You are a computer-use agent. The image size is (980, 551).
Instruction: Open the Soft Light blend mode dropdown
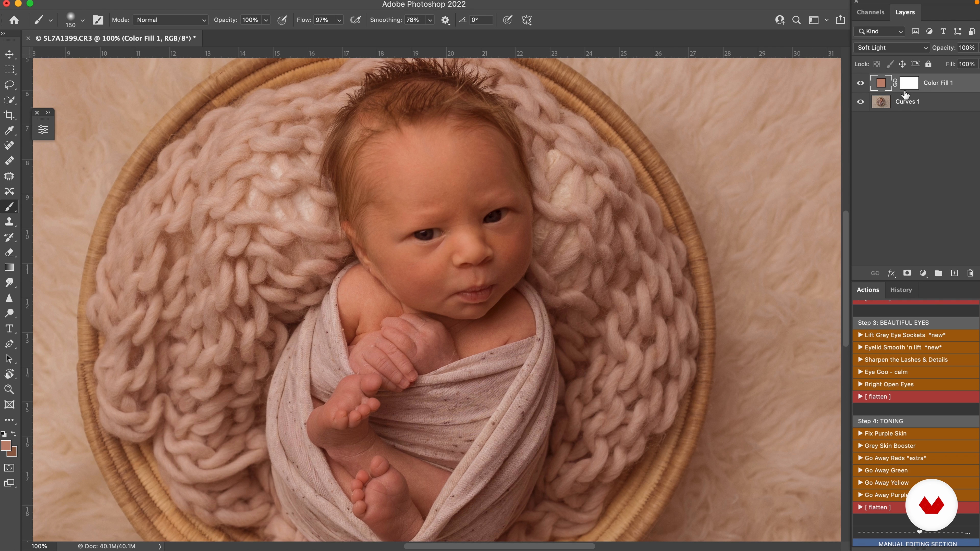(891, 47)
